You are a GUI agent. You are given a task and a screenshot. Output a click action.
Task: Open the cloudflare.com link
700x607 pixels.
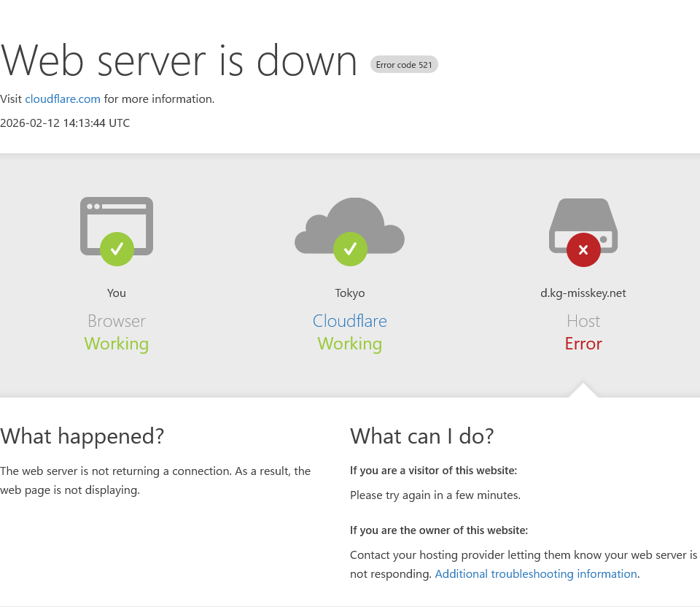63,99
